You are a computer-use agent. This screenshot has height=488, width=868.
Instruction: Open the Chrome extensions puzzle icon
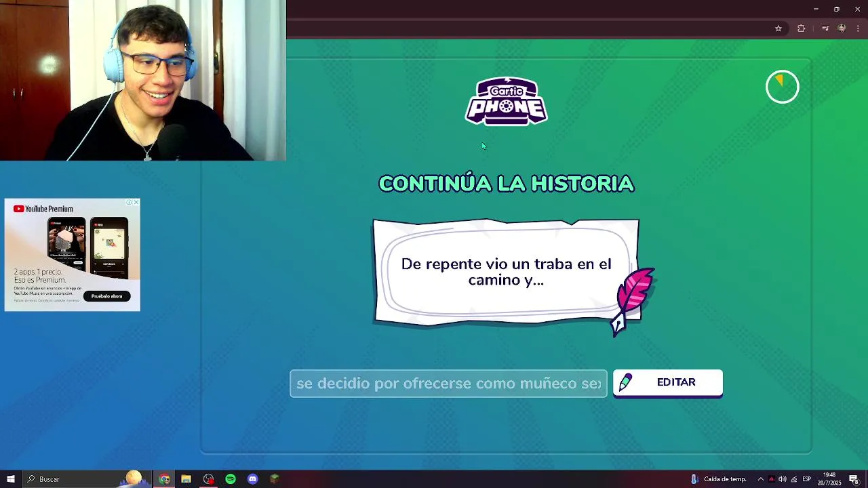pyautogui.click(x=802, y=28)
